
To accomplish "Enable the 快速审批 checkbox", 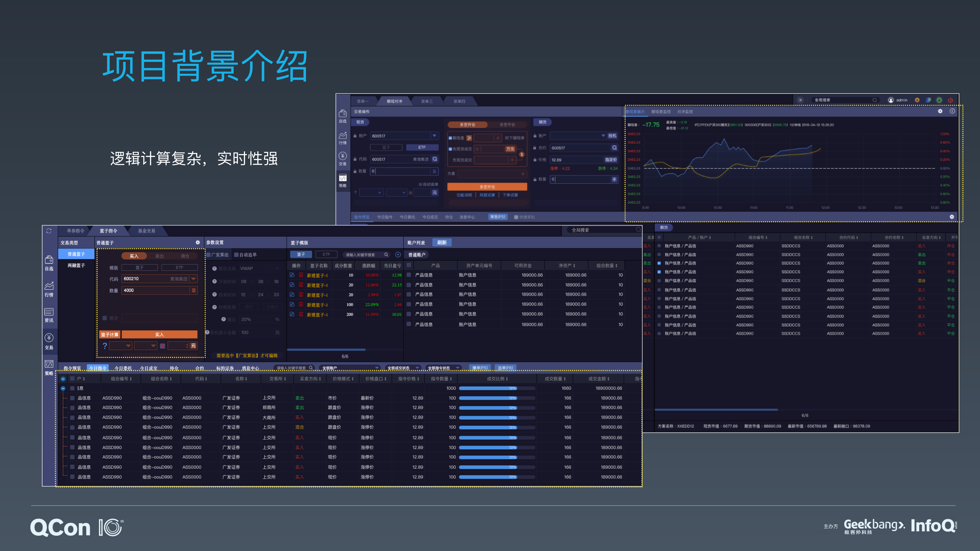I will 517,217.
